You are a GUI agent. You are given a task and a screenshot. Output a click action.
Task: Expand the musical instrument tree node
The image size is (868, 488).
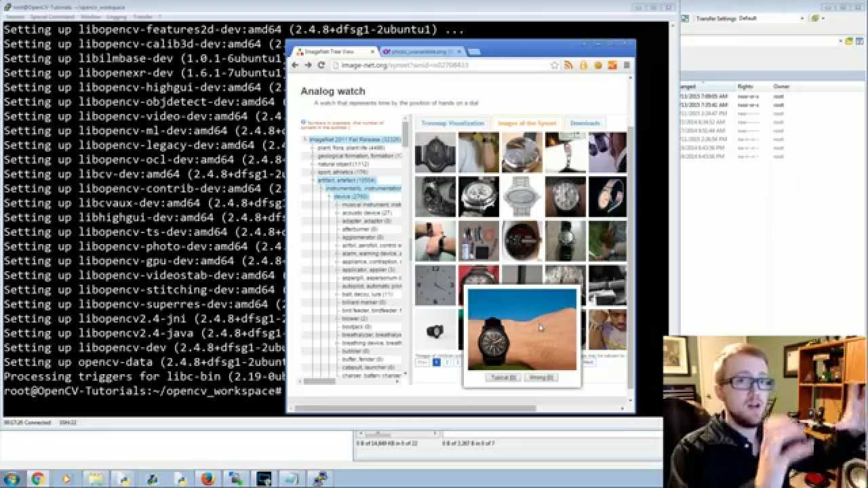[x=337, y=205]
